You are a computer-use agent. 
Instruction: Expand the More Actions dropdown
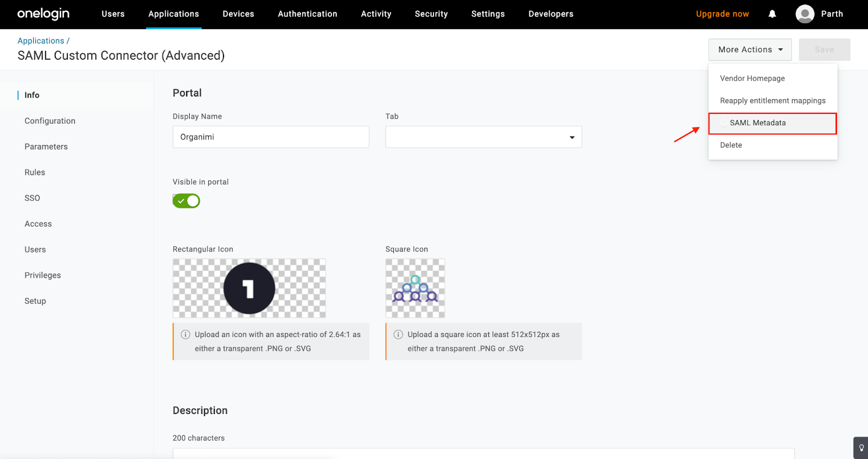(x=750, y=50)
